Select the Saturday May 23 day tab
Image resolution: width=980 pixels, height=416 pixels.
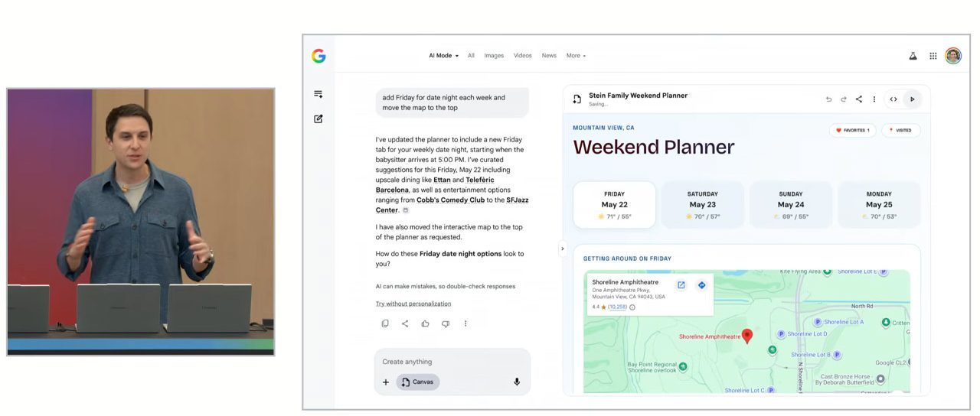point(702,205)
